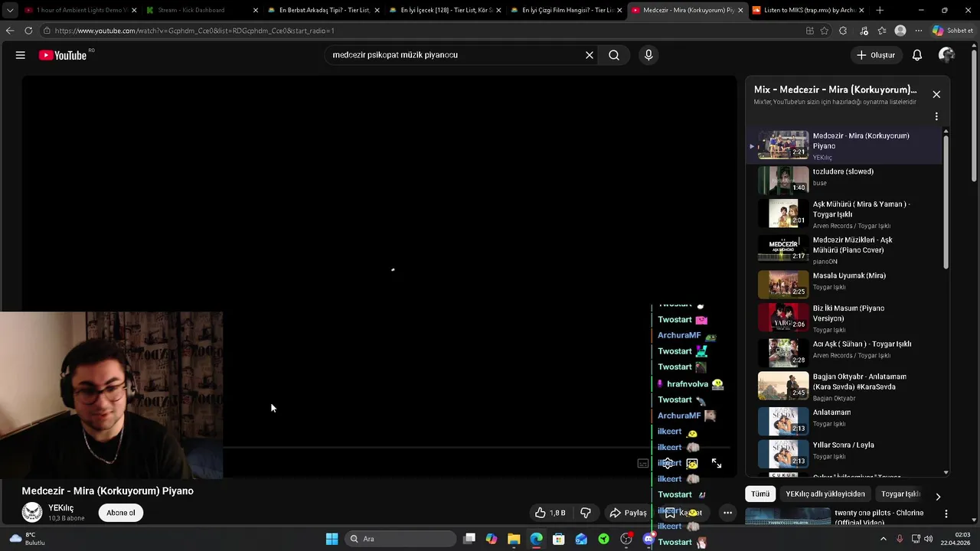Open the YEKılıç channel name link
The image size is (980, 551).
(61, 508)
